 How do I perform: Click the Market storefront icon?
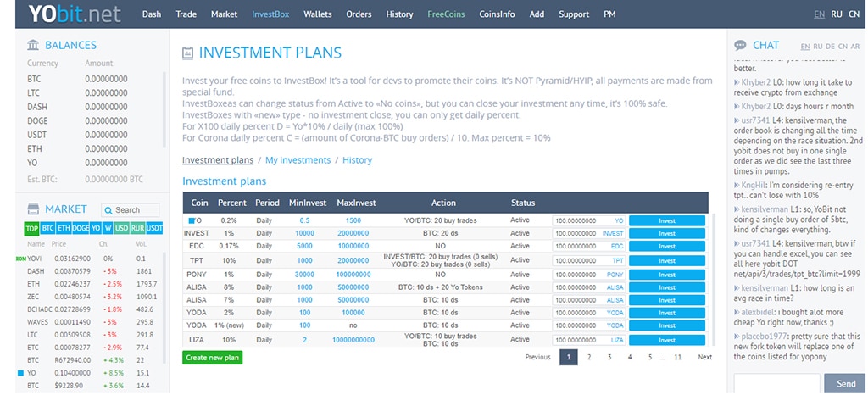33,209
